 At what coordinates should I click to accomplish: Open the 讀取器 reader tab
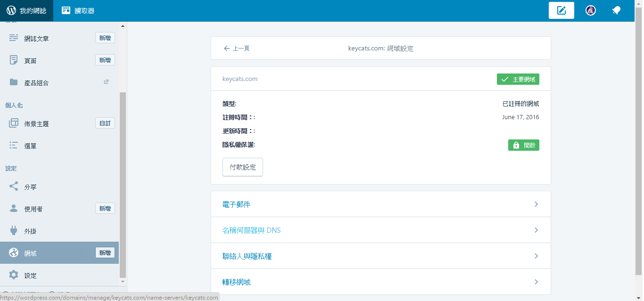pos(78,10)
